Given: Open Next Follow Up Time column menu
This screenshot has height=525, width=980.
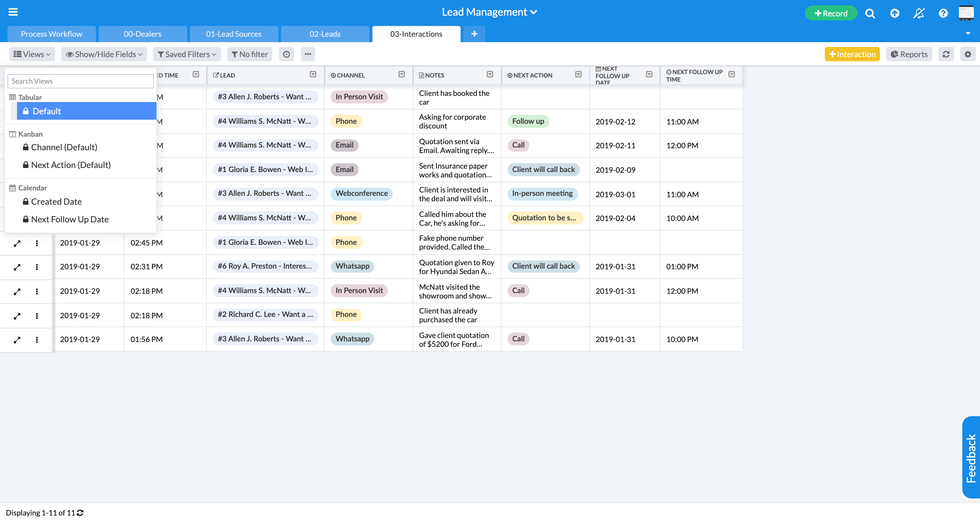Looking at the screenshot, I should coord(731,74).
